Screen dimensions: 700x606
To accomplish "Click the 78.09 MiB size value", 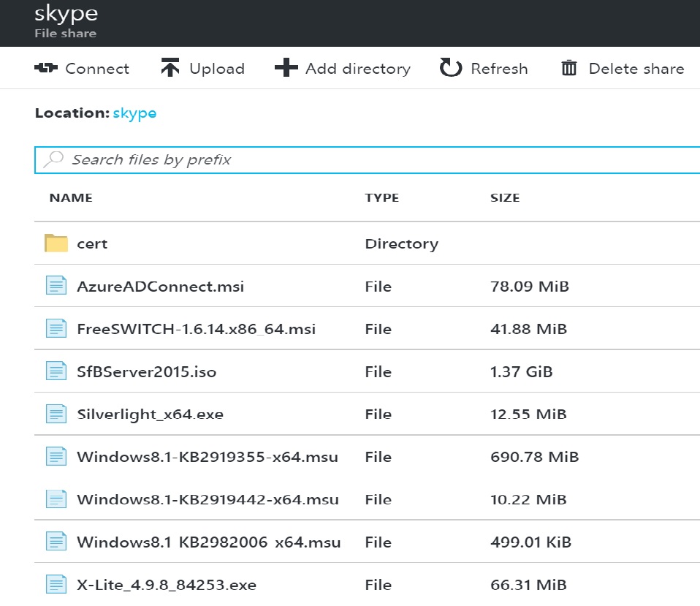I will 530,287.
